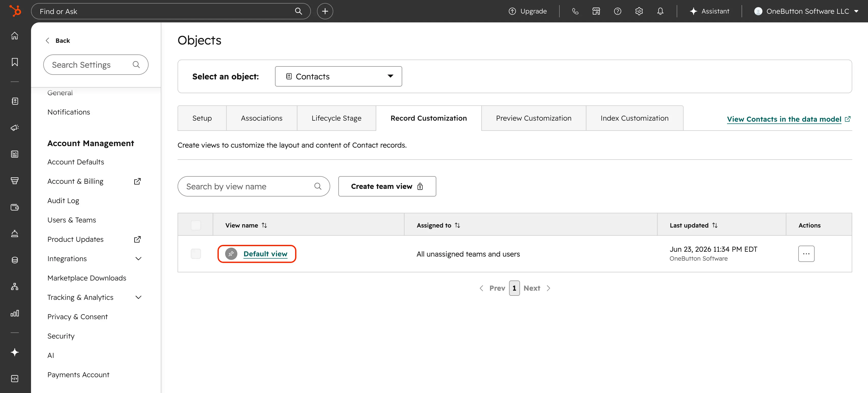Click the Upgrade button
Image resolution: width=868 pixels, height=393 pixels.
tap(528, 11)
